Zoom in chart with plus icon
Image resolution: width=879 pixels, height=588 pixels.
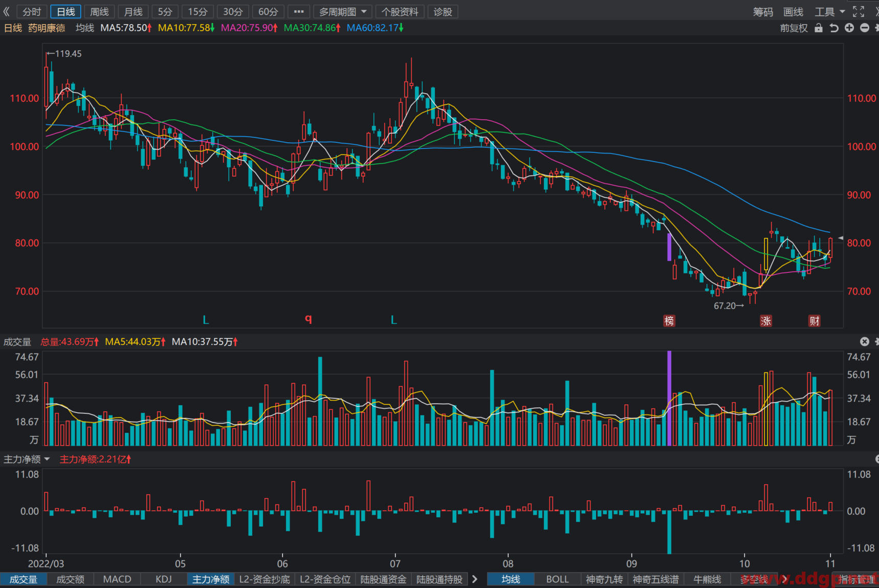click(x=849, y=28)
